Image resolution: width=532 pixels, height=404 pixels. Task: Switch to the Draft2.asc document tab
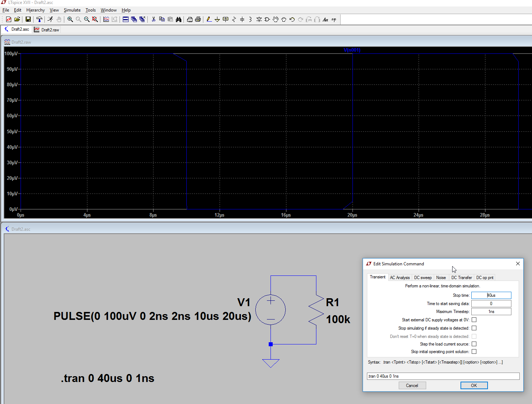click(17, 29)
